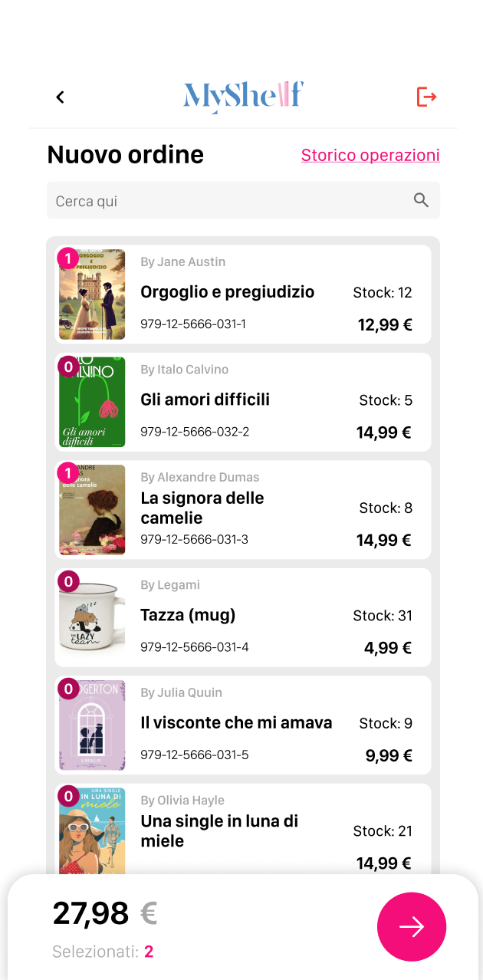
Task: Click the search magnifier icon
Action: tap(421, 200)
